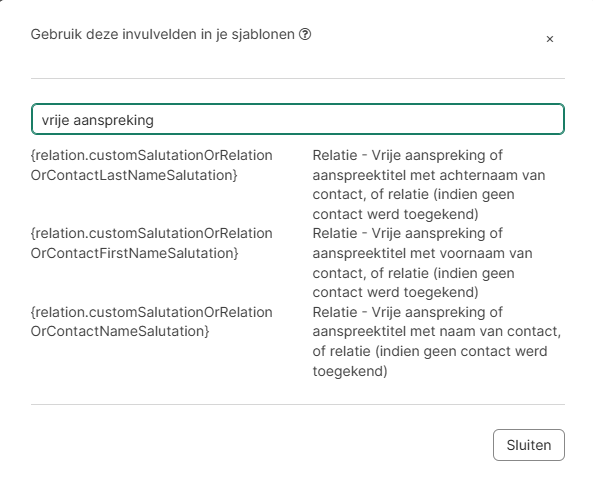Click the word 'sjablonen' in the header
Image resolution: width=593 pixels, height=482 pixels.
[x=263, y=34]
